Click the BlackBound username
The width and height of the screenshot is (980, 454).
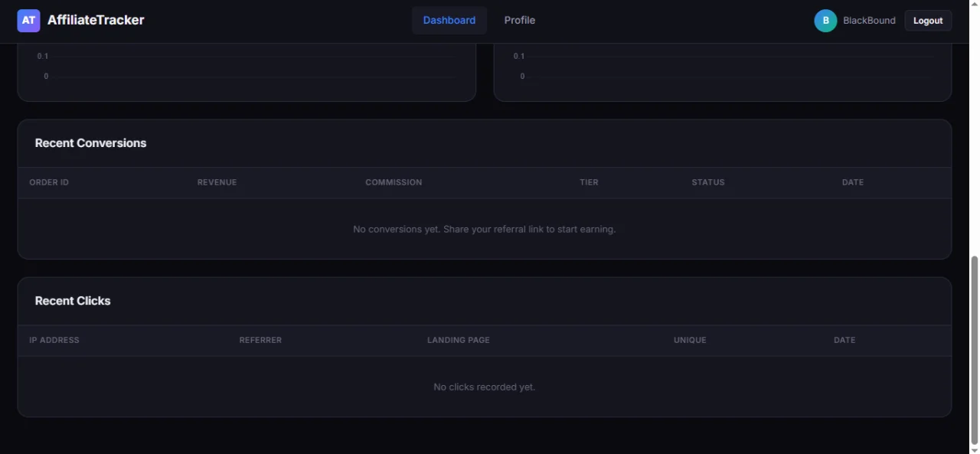[x=869, y=21]
